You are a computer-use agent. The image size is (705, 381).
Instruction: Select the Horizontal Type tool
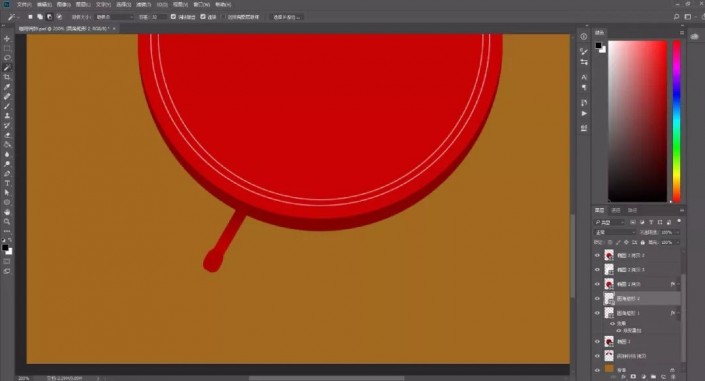click(x=7, y=183)
